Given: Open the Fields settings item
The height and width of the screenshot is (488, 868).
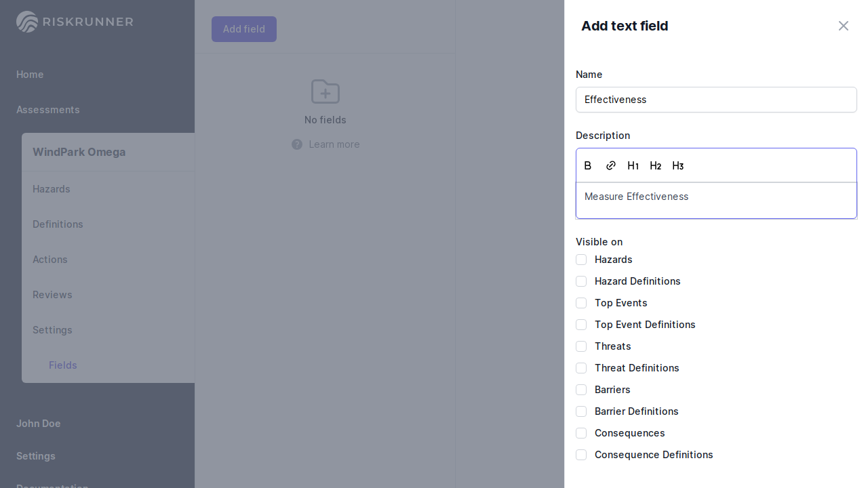Looking at the screenshot, I should (63, 365).
